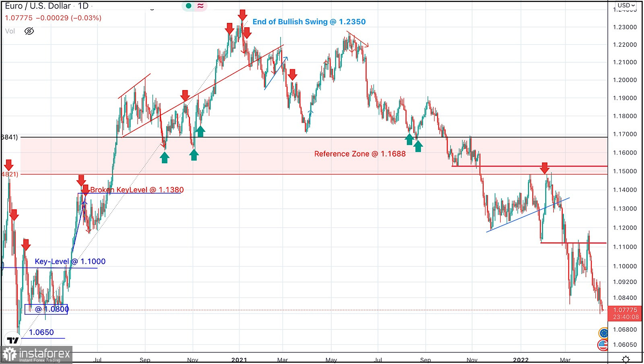This screenshot has width=644, height=364.
Task: Toggle the hidden Vol indicator eye icon
Action: (x=29, y=31)
